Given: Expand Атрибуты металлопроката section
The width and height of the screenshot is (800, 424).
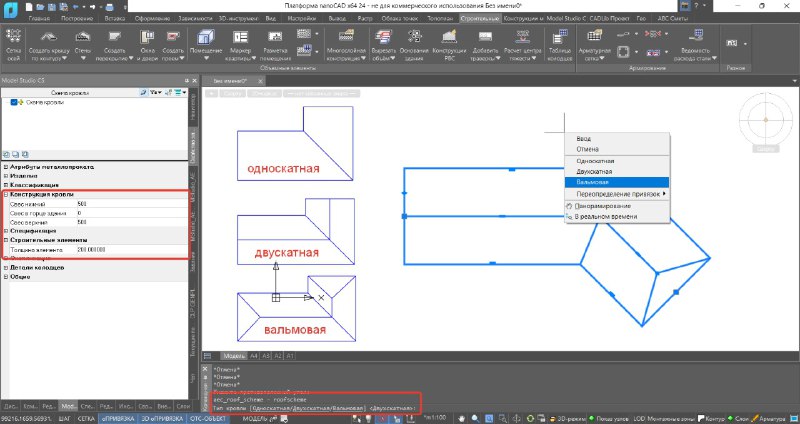Looking at the screenshot, I should pyautogui.click(x=6, y=167).
